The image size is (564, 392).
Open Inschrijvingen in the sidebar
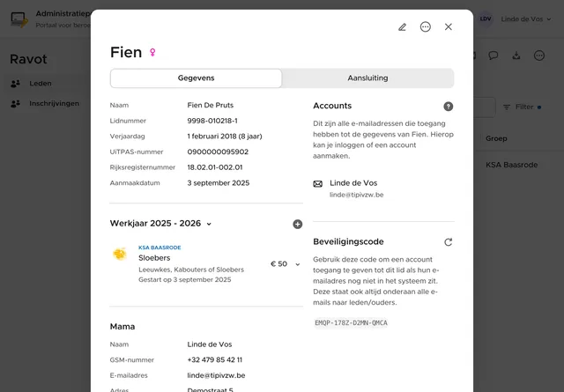[x=54, y=103]
